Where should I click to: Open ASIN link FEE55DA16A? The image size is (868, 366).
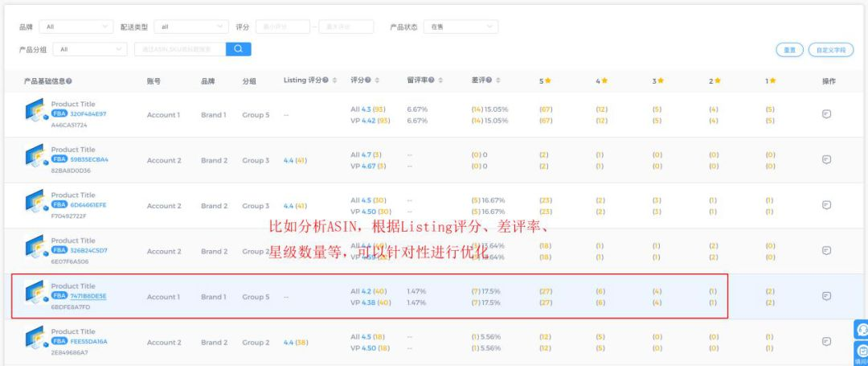tap(88, 341)
